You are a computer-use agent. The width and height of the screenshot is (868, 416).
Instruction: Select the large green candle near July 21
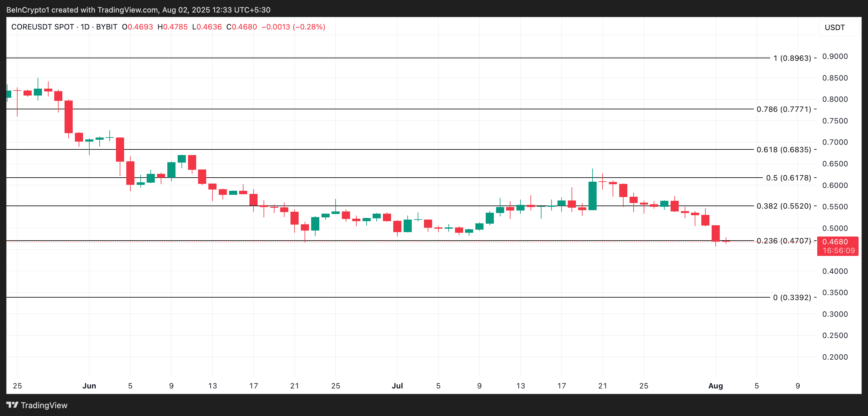pyautogui.click(x=593, y=195)
